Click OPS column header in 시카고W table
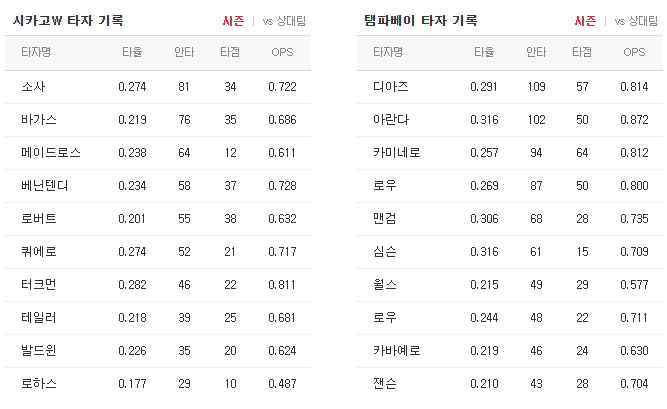The width and height of the screenshot is (667, 409). (x=282, y=52)
